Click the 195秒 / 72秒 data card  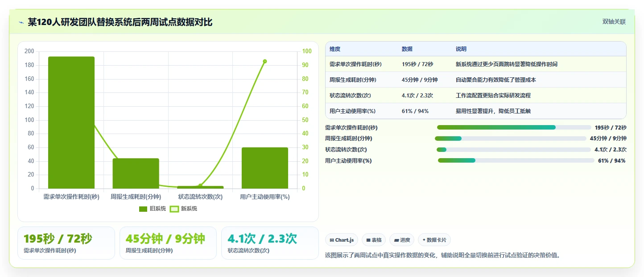pos(66,243)
